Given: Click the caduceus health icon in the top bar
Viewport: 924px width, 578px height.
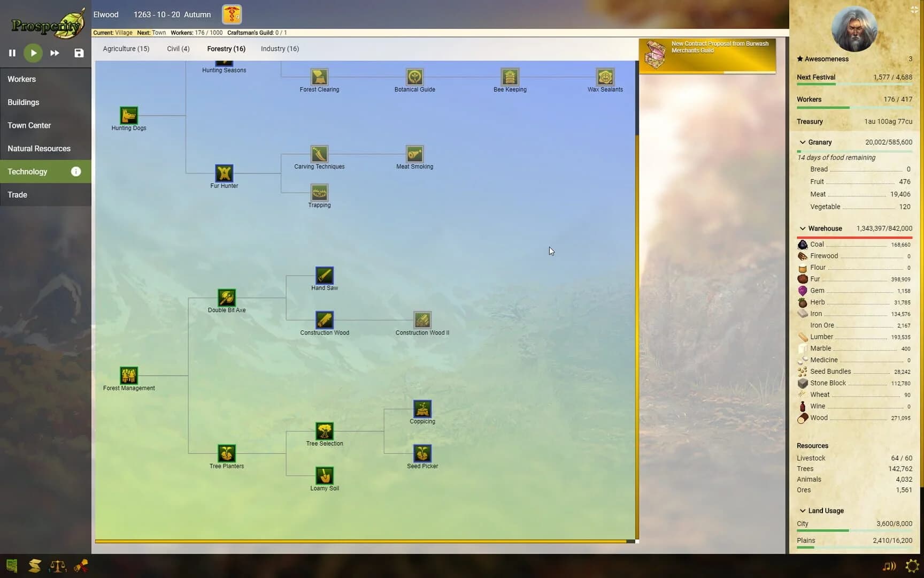Looking at the screenshot, I should point(232,14).
